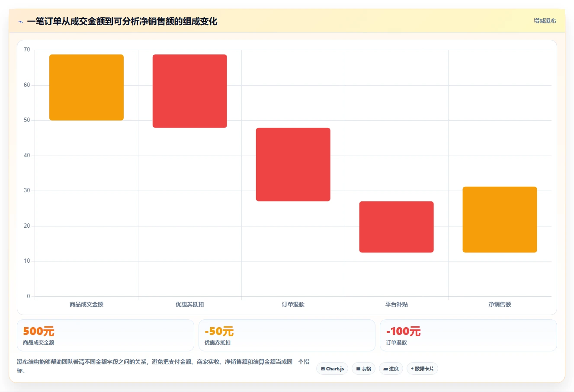574x392 pixels.
Task: Open the -50元 优惠券抵扣 stat card
Action: click(x=287, y=335)
